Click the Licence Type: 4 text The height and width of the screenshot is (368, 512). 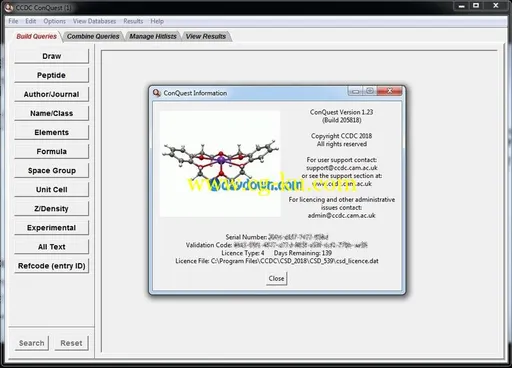coord(243,253)
